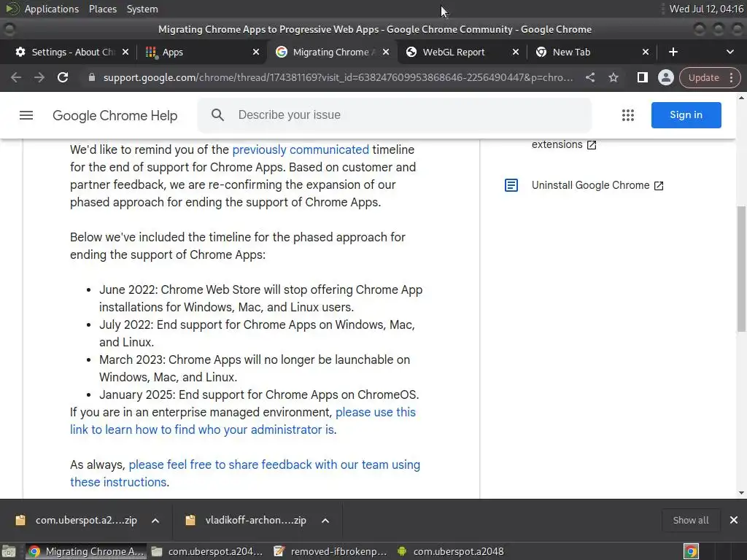This screenshot has width=747, height=560.
Task: Toggle the side panel icon
Action: (642, 77)
